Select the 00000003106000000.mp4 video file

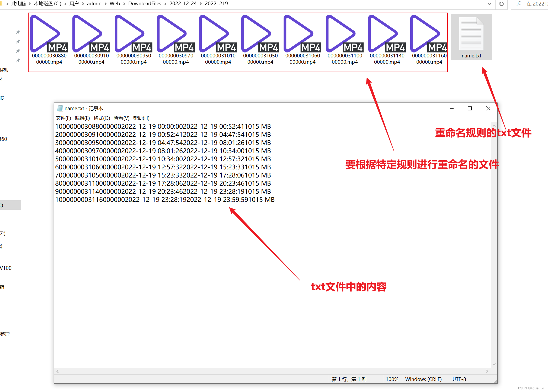[302, 40]
